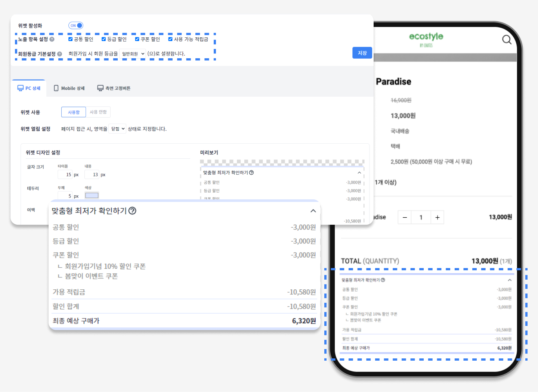Screen dimensions: 538x392
Task: Select the 사용 안함 option button
Action: [x=98, y=112]
